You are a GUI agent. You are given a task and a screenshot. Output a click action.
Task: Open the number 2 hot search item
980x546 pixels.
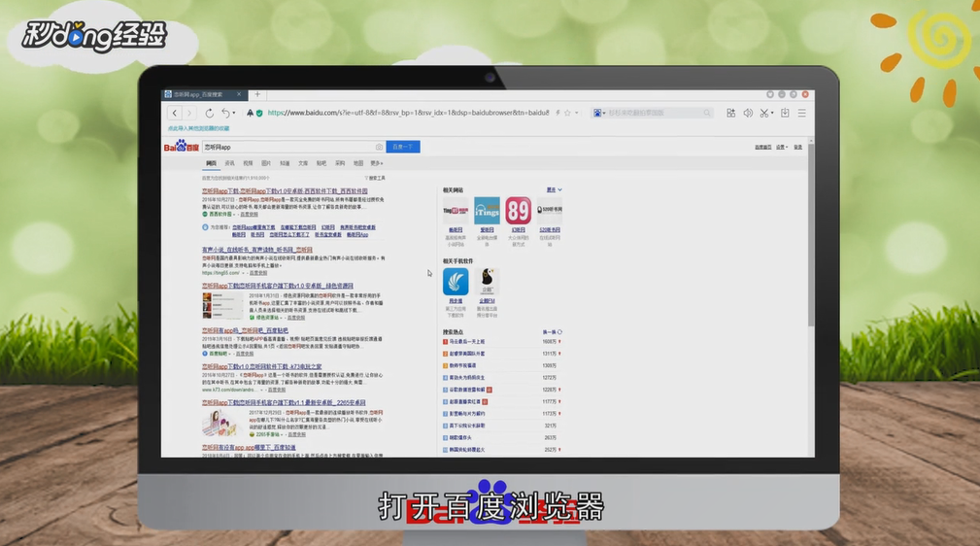[x=467, y=354]
